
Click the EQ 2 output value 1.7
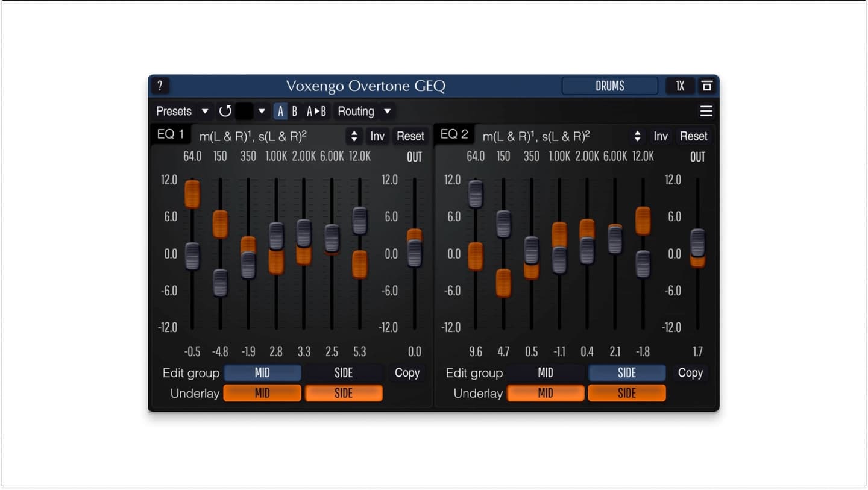(x=697, y=351)
